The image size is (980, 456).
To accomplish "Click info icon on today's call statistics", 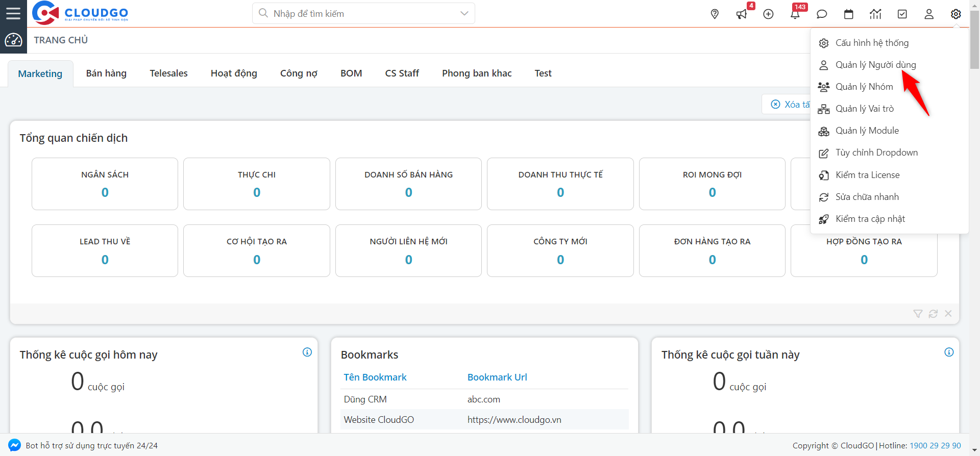I will pos(307,352).
